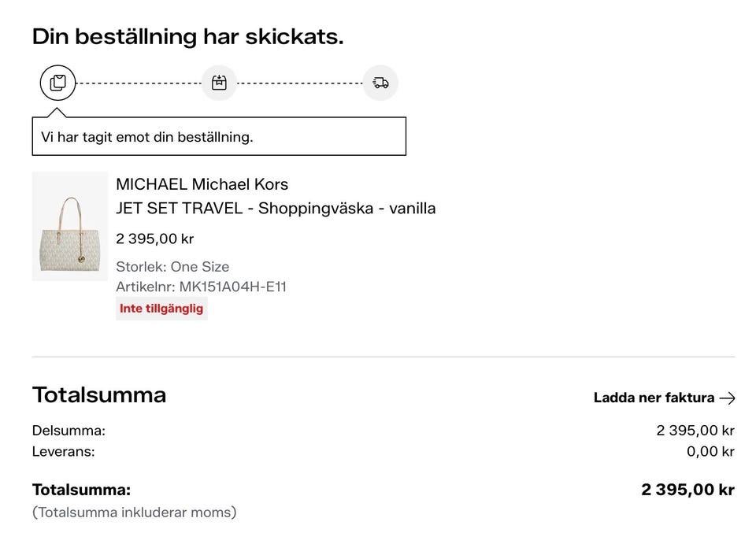Click the Storlek One Size text
756x544 pixels.
pyautogui.click(x=172, y=267)
